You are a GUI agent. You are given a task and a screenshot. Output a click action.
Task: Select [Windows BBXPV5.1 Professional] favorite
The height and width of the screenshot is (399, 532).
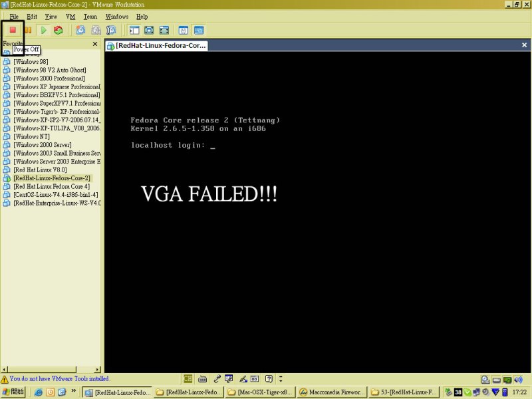[x=57, y=95]
